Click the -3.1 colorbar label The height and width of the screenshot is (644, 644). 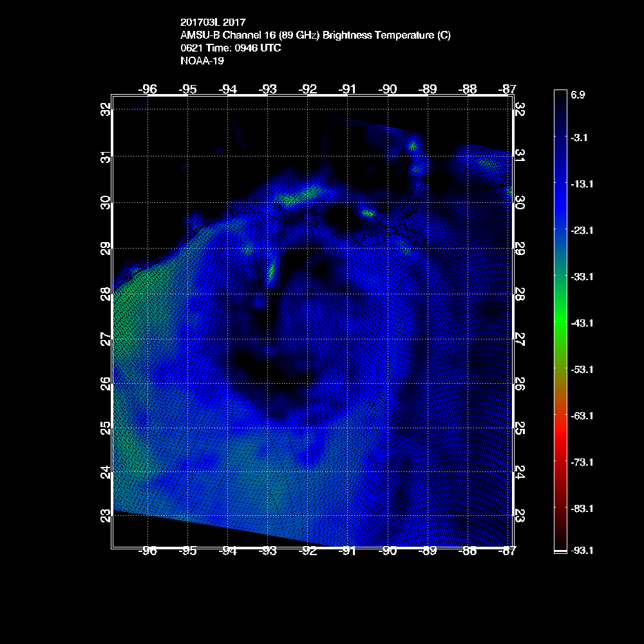click(579, 138)
